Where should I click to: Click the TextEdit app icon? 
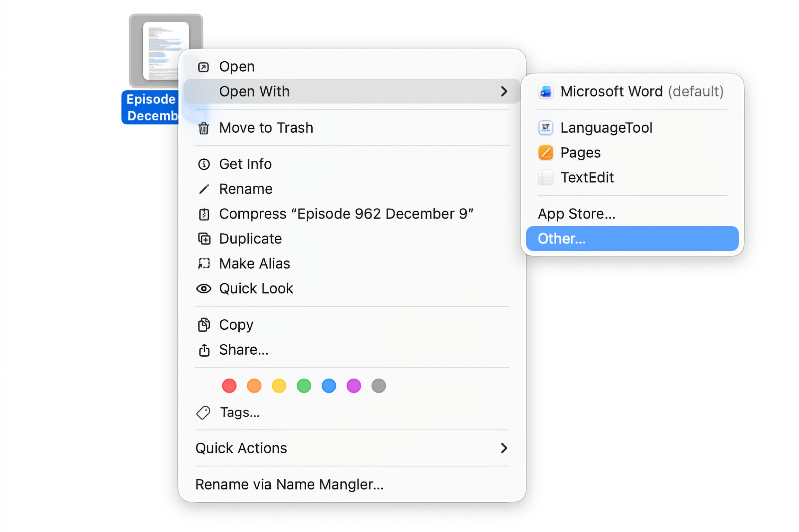coord(545,177)
